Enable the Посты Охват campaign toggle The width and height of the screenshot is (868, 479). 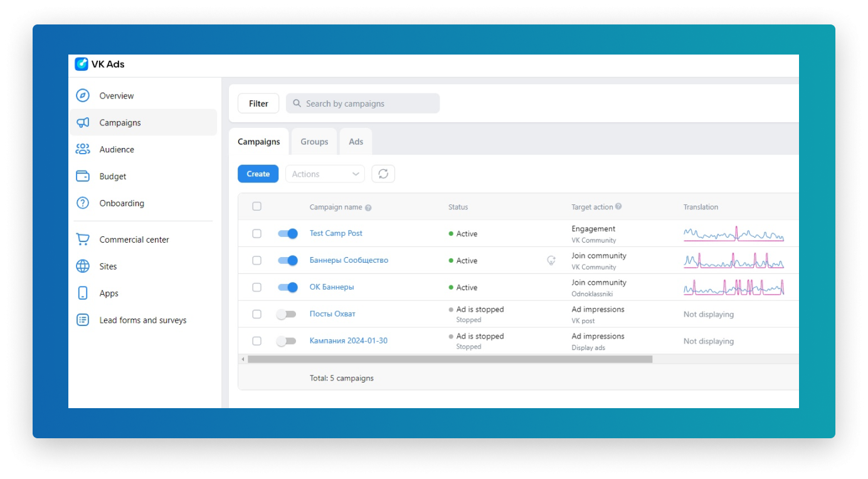click(287, 313)
